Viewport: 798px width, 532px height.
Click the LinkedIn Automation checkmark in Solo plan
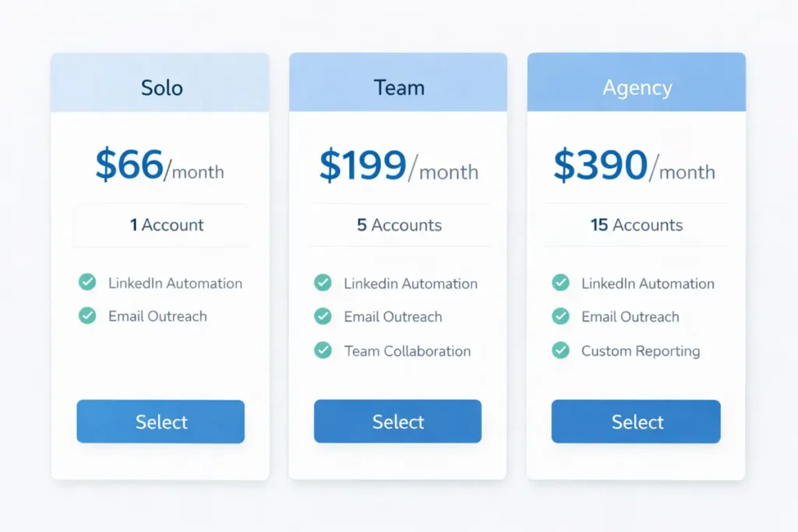[x=87, y=283]
